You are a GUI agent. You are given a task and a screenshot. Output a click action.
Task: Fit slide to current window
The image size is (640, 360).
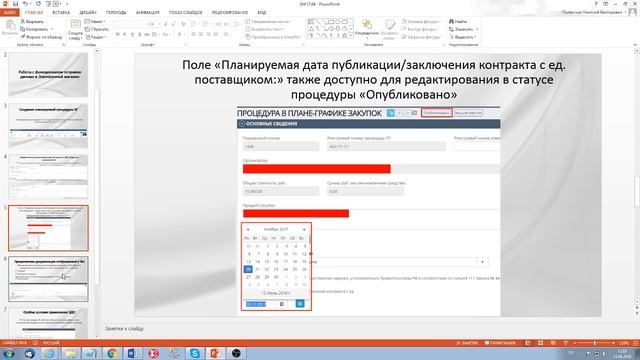[x=635, y=343]
